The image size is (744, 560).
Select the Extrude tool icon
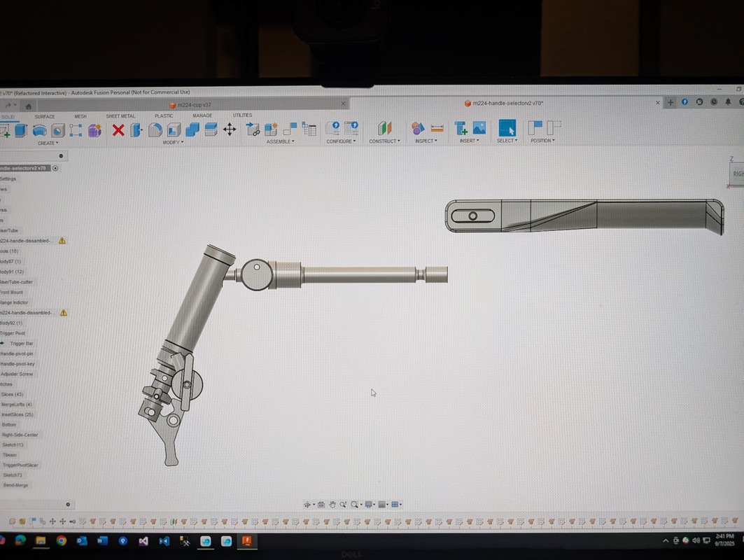(20, 130)
